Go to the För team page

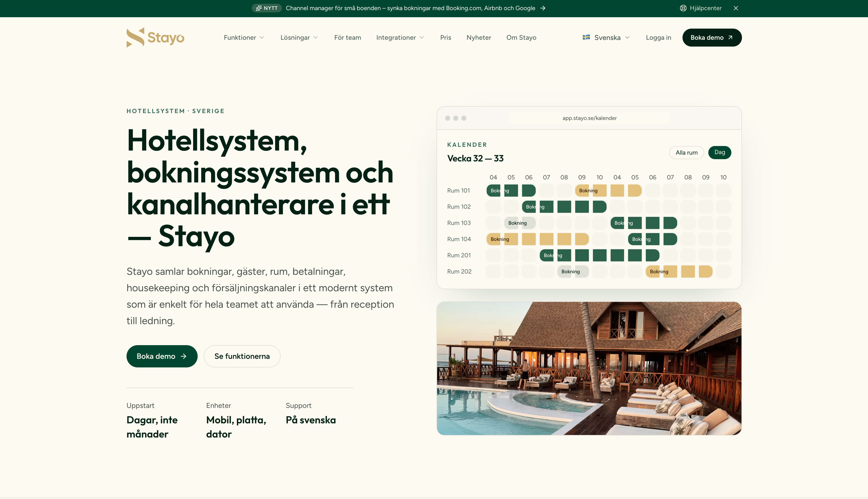(x=347, y=37)
